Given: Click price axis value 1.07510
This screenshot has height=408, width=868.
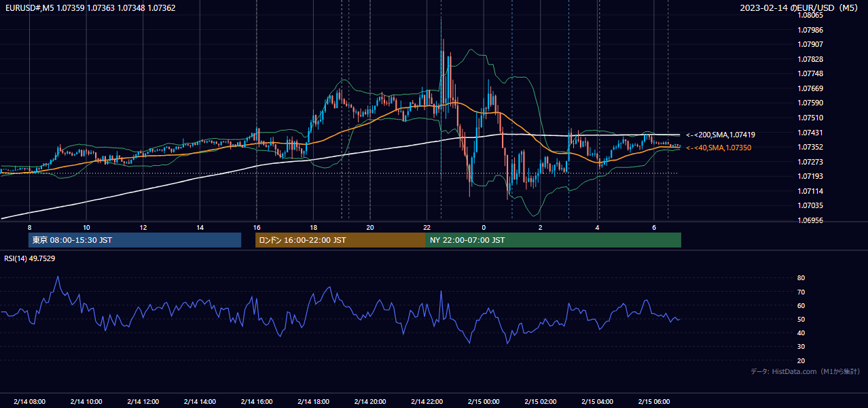Looking at the screenshot, I should tap(810, 118).
